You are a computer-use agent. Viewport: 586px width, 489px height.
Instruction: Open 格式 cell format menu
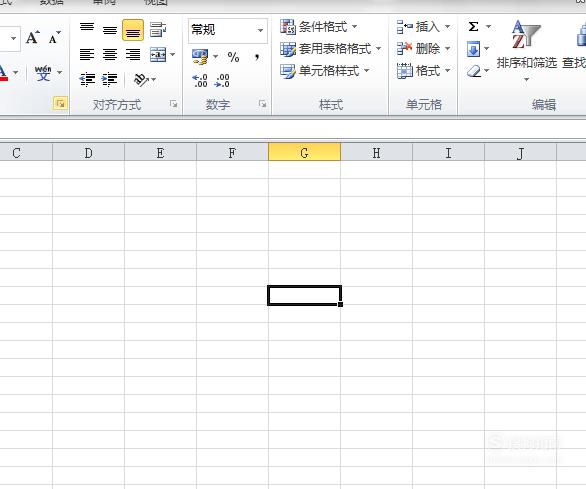pos(424,71)
